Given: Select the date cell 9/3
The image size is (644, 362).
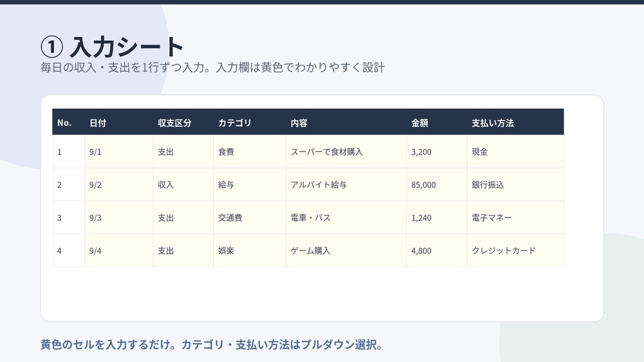Looking at the screenshot, I should (119, 217).
